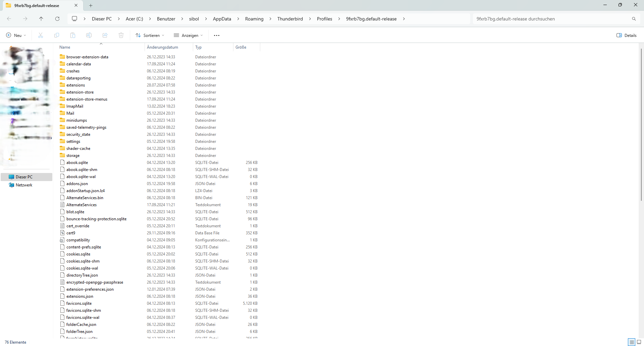
Task: Refresh the current folder view
Action: (57, 19)
